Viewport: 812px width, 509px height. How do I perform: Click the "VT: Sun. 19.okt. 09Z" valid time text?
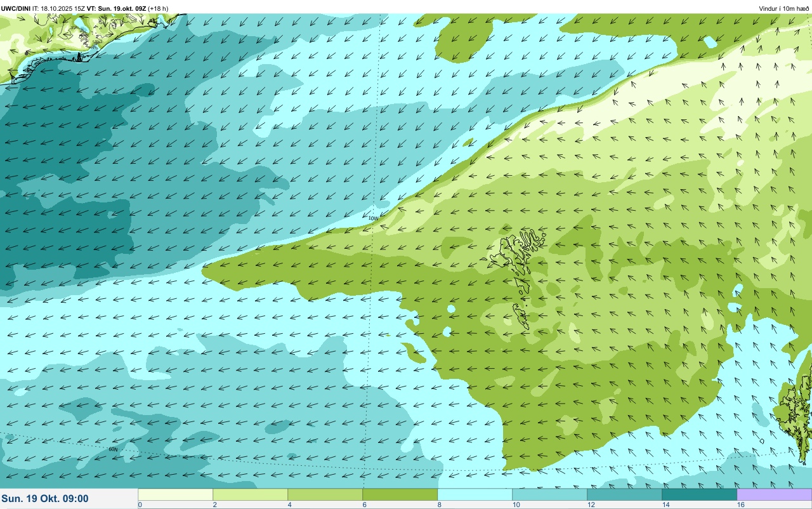(116, 8)
